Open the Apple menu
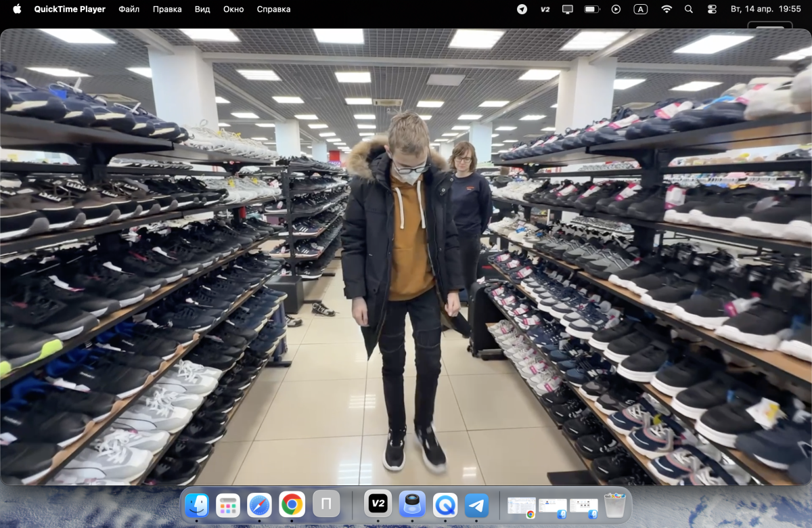Screen dimensions: 812x528 click(x=17, y=9)
